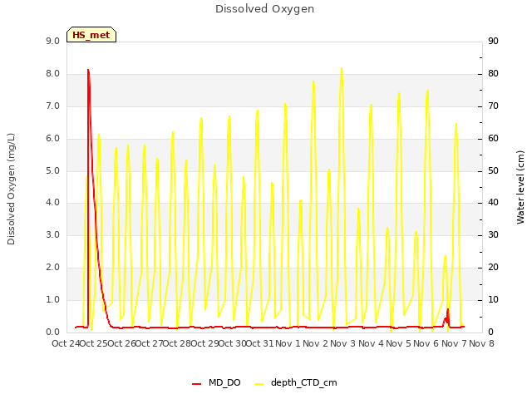Click the Nov 3 x-axis tick label
This screenshot has height=399, width=532.
tap(342, 343)
